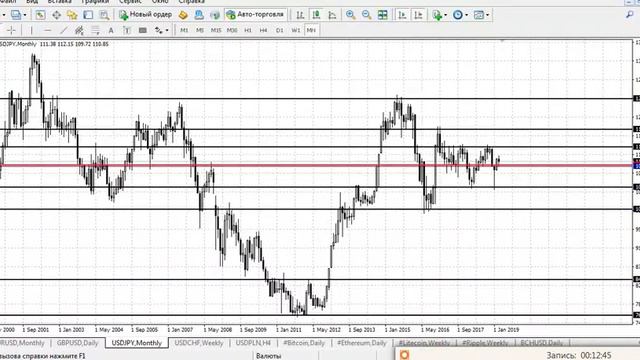This screenshot has height=360, width=640.
Task: Toggle the Terminal panel icon
Action: [88, 15]
